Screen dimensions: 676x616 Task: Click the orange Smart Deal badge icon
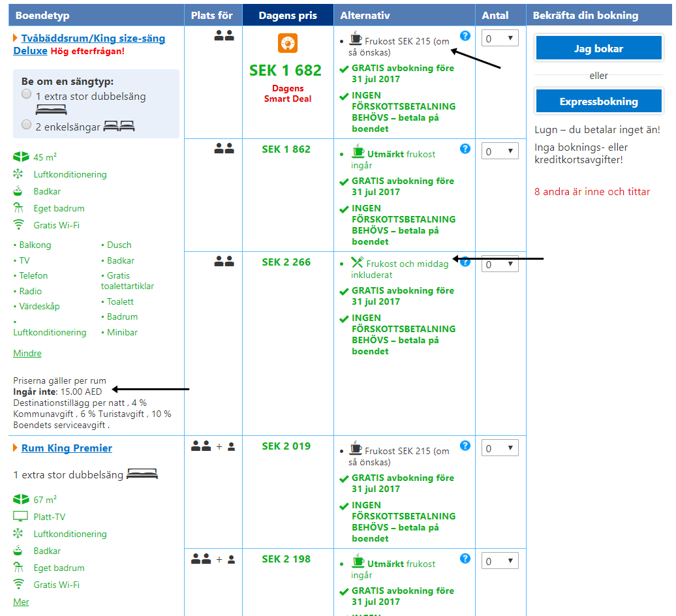287,44
